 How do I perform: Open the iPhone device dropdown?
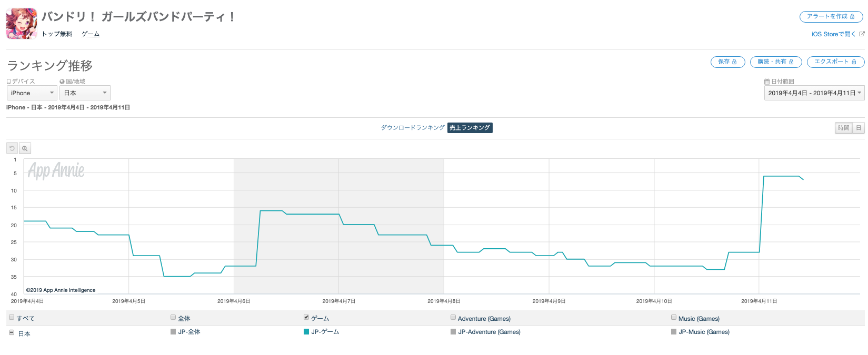(32, 93)
